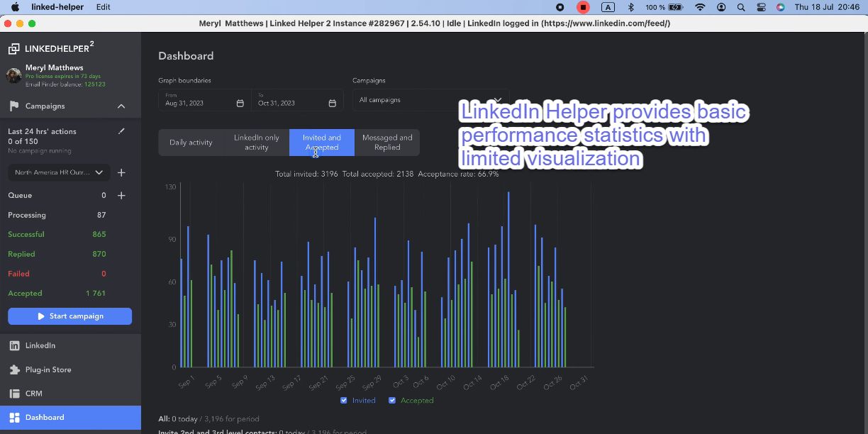Screen dimensions: 868x434
Task: Collapse the Campaigns section chevron
Action: click(121, 106)
